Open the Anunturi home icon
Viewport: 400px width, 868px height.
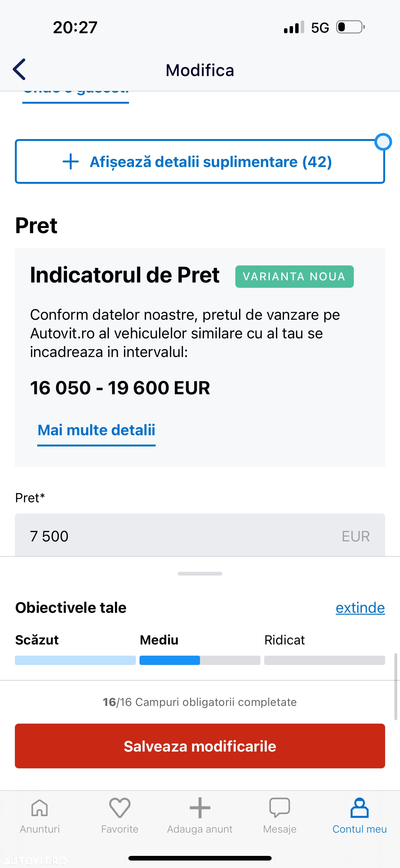40,808
